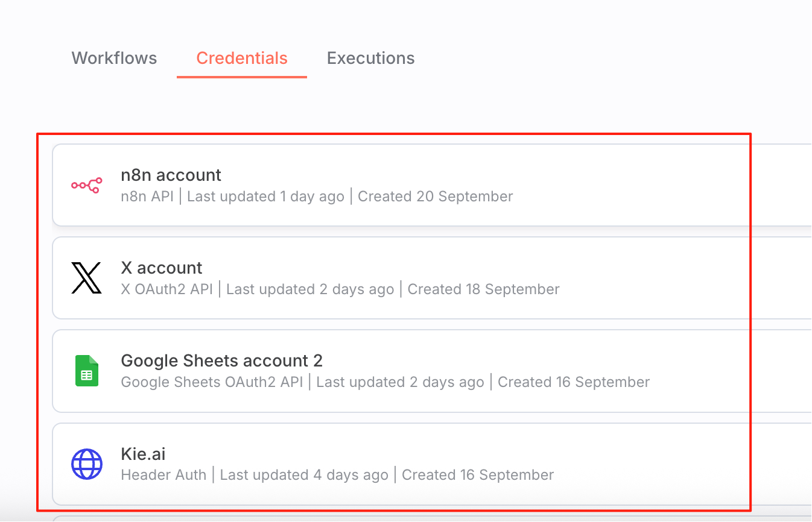Switch to the Workflows tab
812x522 pixels.
[x=114, y=58]
